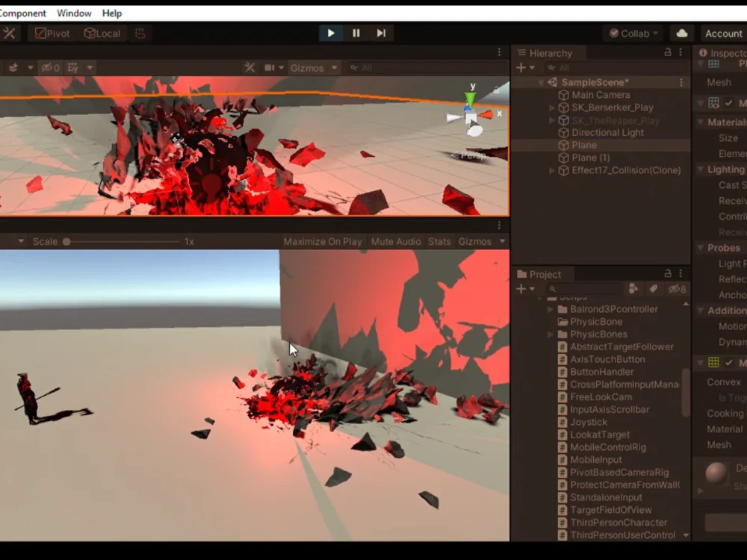Toggle Stats overlay in Game view

pyautogui.click(x=439, y=241)
